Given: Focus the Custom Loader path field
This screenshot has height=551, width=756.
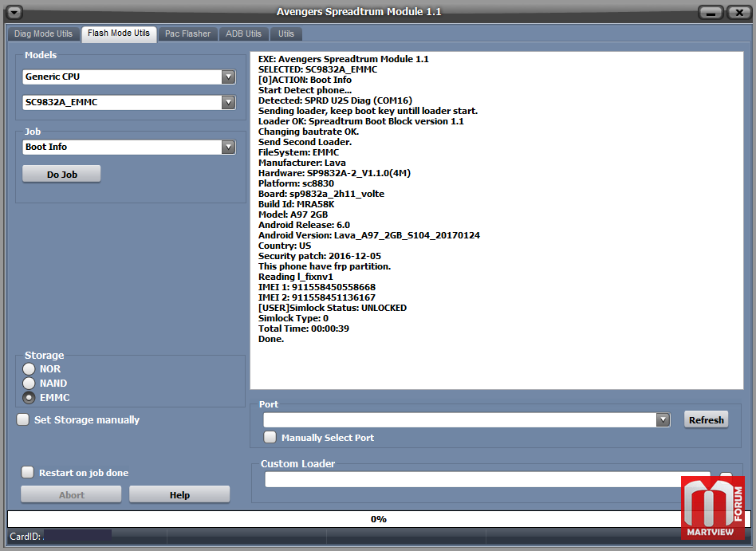Looking at the screenshot, I should click(487, 480).
